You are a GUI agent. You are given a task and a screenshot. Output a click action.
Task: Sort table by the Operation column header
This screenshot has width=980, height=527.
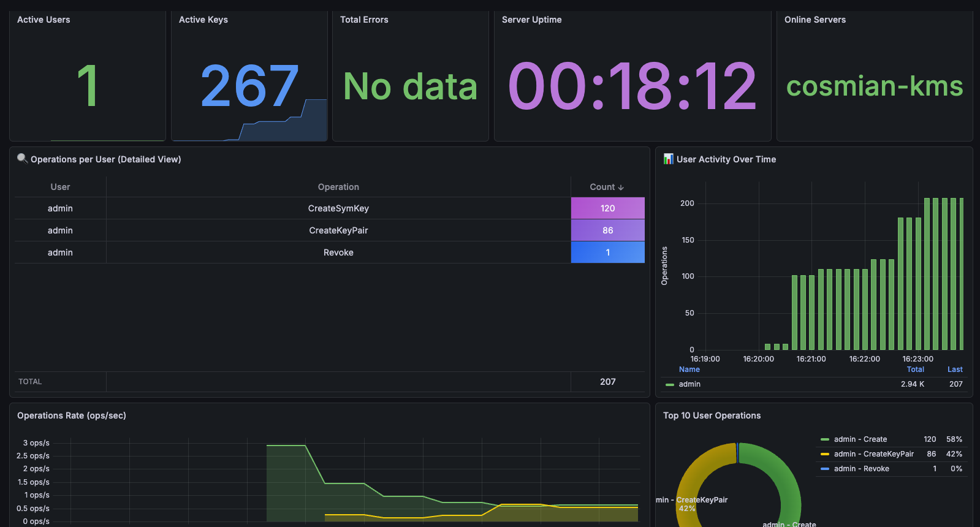click(338, 187)
